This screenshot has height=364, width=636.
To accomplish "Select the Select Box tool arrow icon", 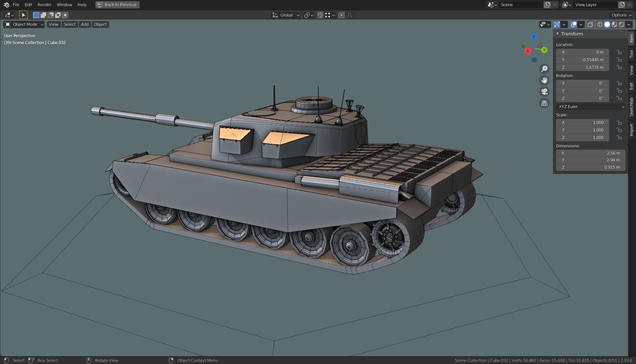I will pos(23,15).
